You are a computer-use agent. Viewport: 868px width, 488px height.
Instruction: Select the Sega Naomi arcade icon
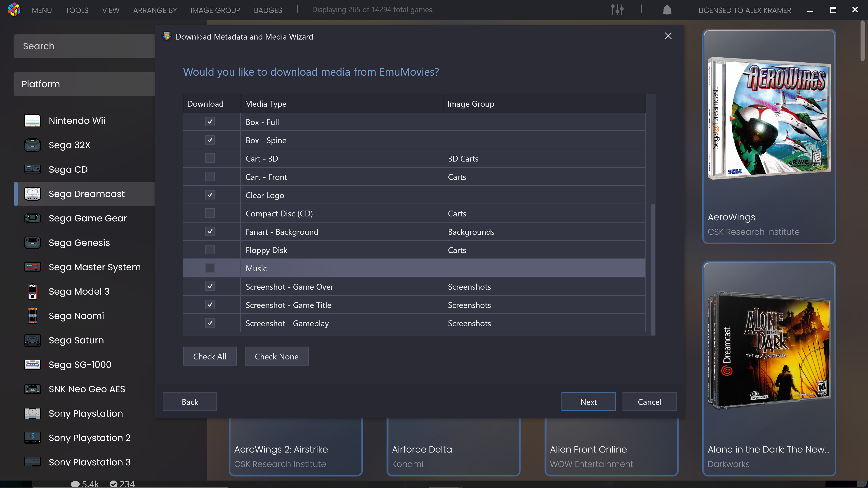[x=32, y=316]
